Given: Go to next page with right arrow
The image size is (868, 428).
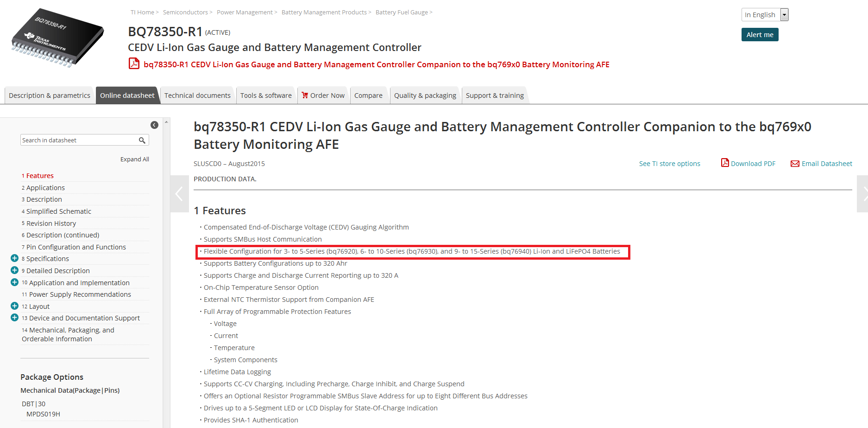Looking at the screenshot, I should click(862, 194).
